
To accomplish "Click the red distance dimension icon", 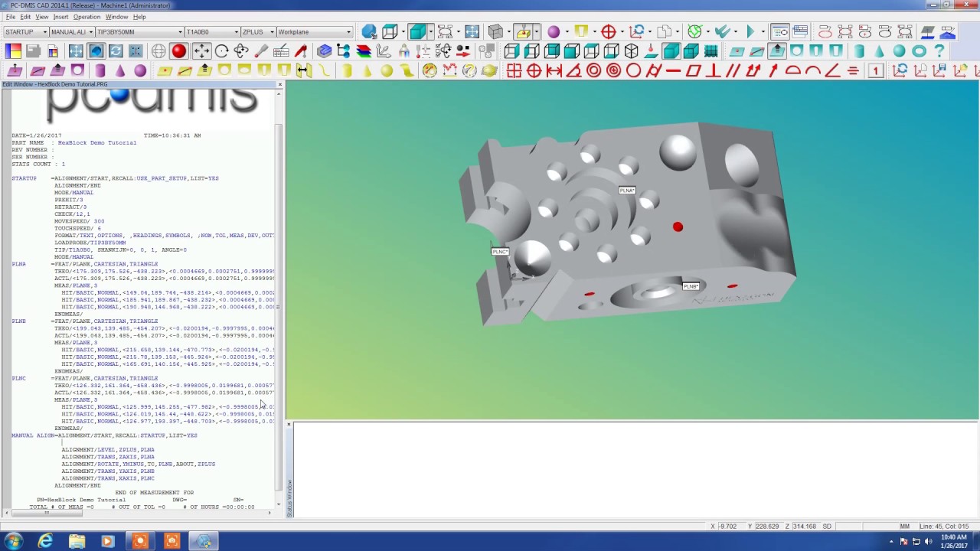I will point(554,71).
